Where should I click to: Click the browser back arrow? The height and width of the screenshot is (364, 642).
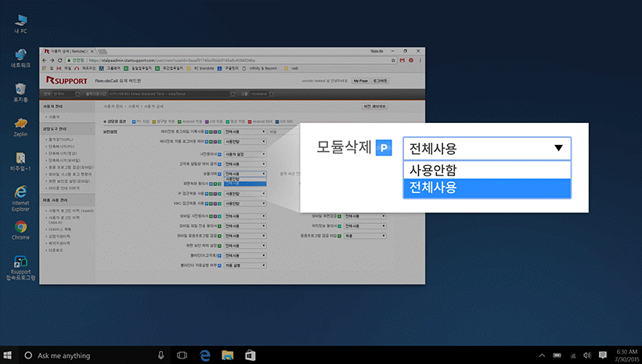pyautogui.click(x=45, y=60)
